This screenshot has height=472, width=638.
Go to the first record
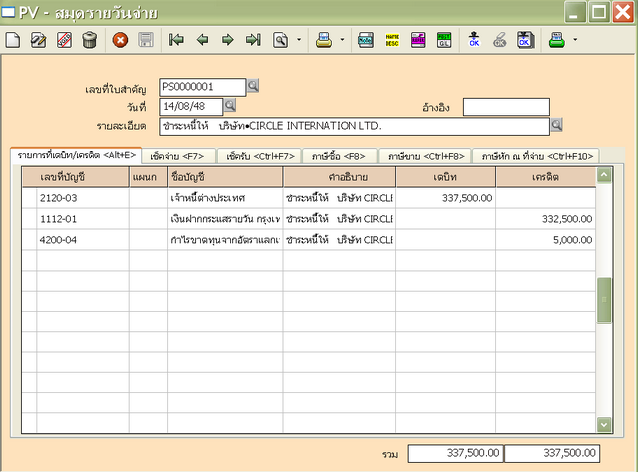(x=176, y=41)
